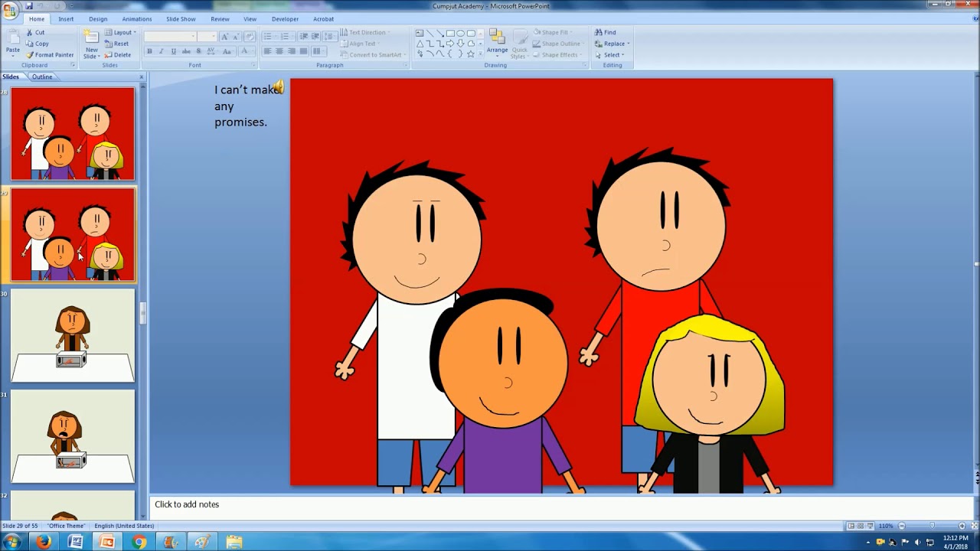Expand the shapes gallery More arrow

click(x=481, y=54)
